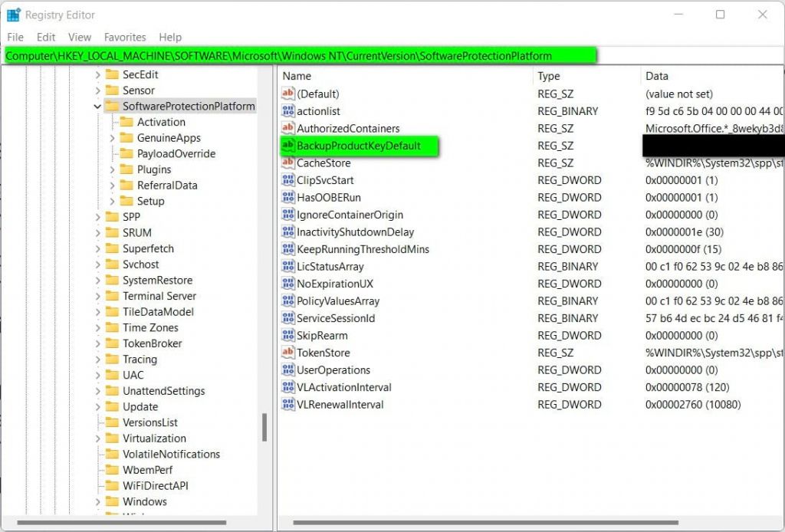Click the icon beside VLRenewalInterval value
785x532 pixels.
(288, 404)
